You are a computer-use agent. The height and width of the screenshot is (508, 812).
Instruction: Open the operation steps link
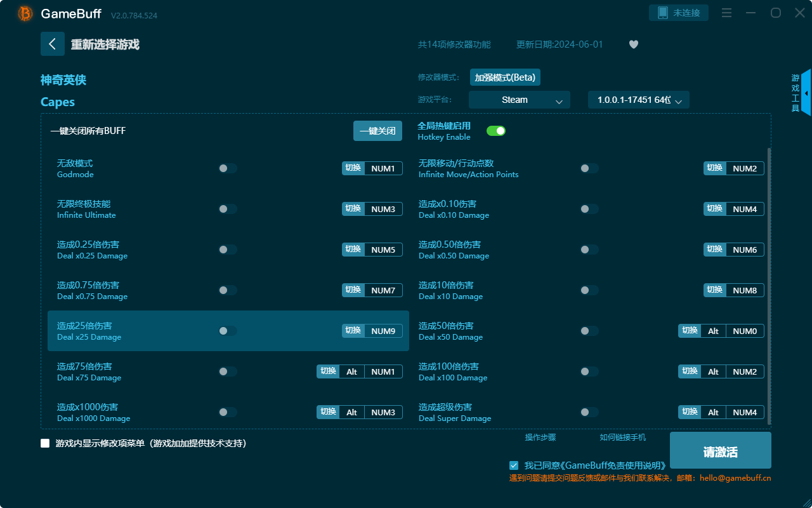click(540, 437)
